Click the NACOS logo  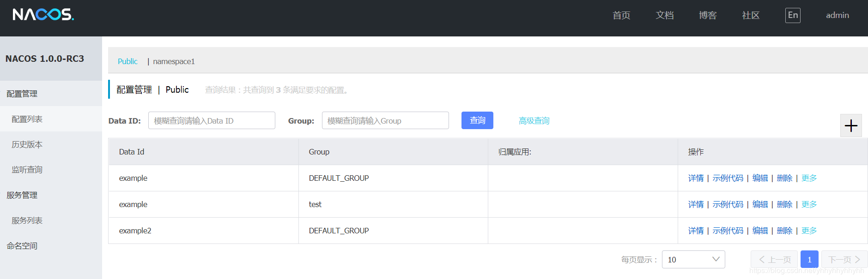pyautogui.click(x=43, y=15)
